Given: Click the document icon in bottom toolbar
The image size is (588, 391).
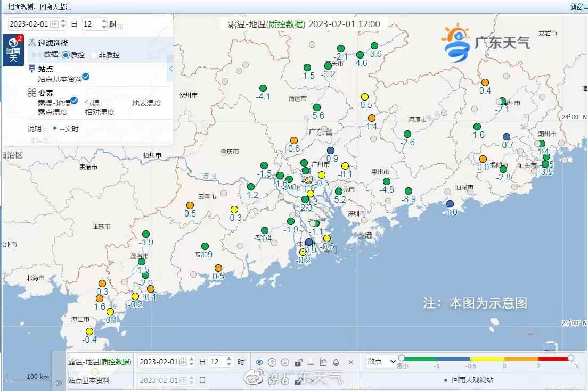Looking at the screenshot, I should click(323, 362).
